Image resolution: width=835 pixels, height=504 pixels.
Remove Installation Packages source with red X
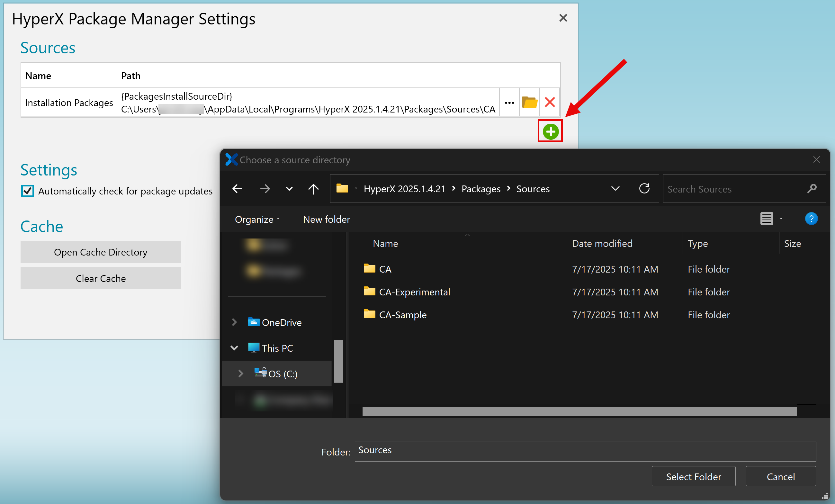[550, 102]
